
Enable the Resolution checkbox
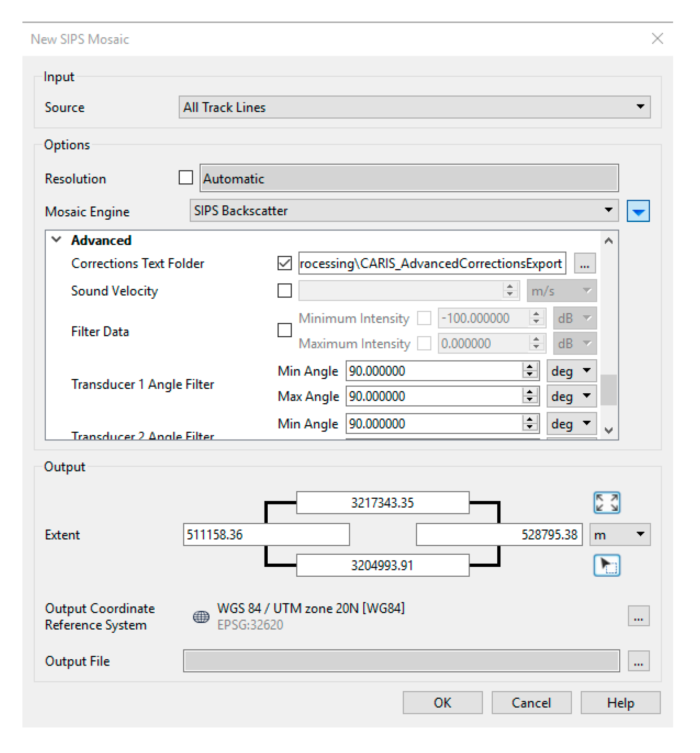pyautogui.click(x=186, y=178)
